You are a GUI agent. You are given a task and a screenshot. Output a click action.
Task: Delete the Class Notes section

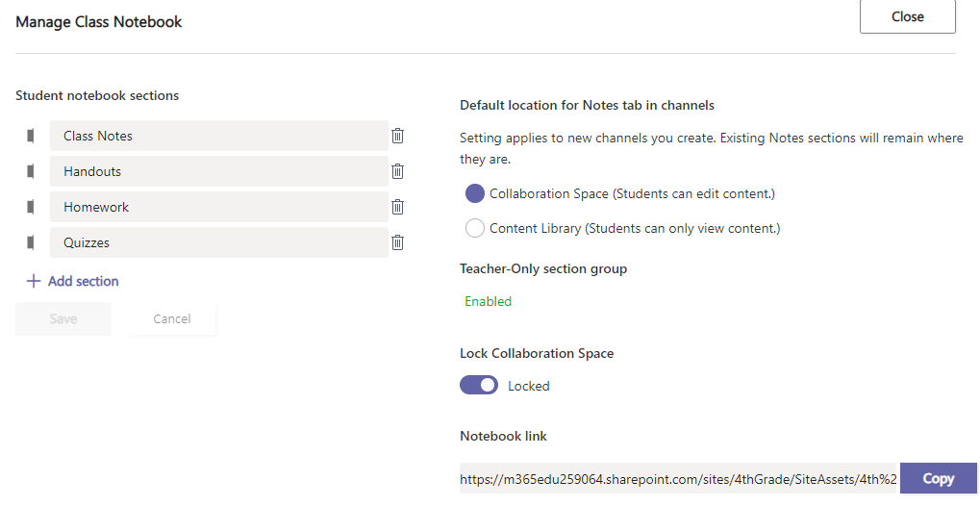(x=397, y=136)
